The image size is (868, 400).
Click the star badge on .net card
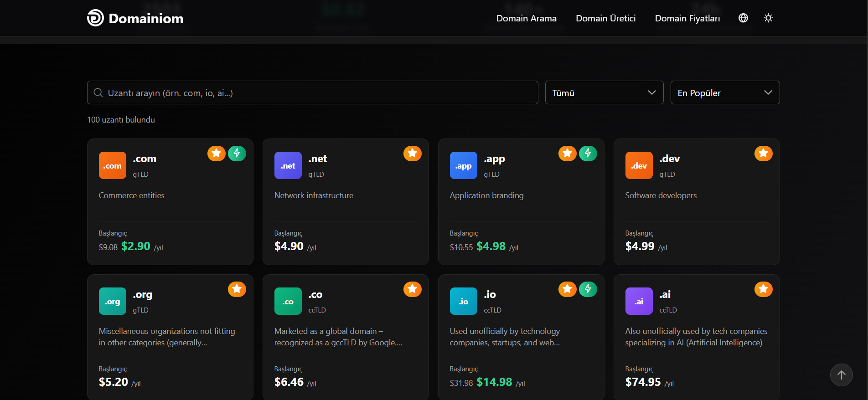[x=413, y=154]
